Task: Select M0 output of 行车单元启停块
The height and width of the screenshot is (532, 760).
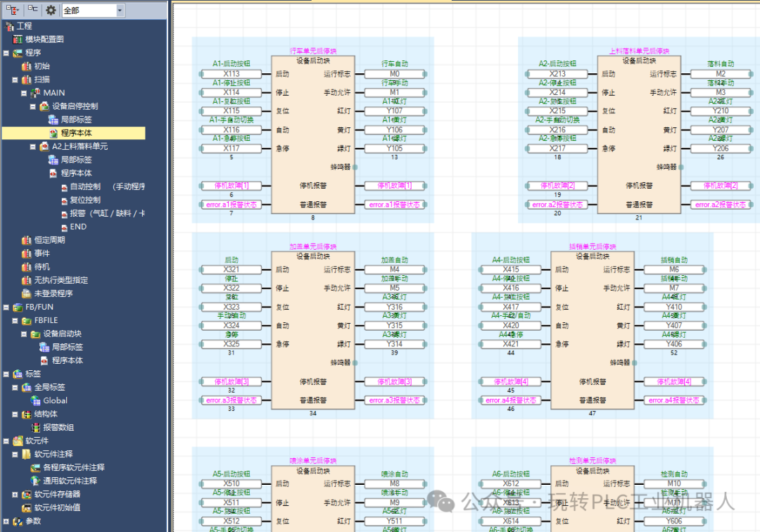Action: (395, 74)
